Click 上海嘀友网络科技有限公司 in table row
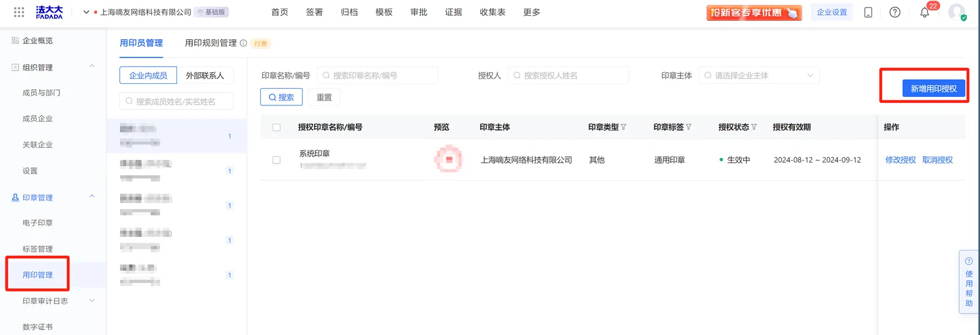 pos(526,160)
